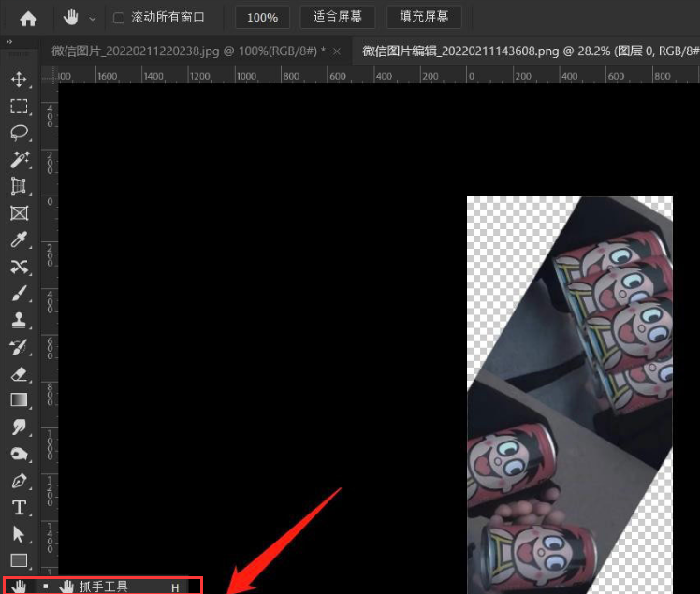Click the vertical ruler on left

pos(50,329)
